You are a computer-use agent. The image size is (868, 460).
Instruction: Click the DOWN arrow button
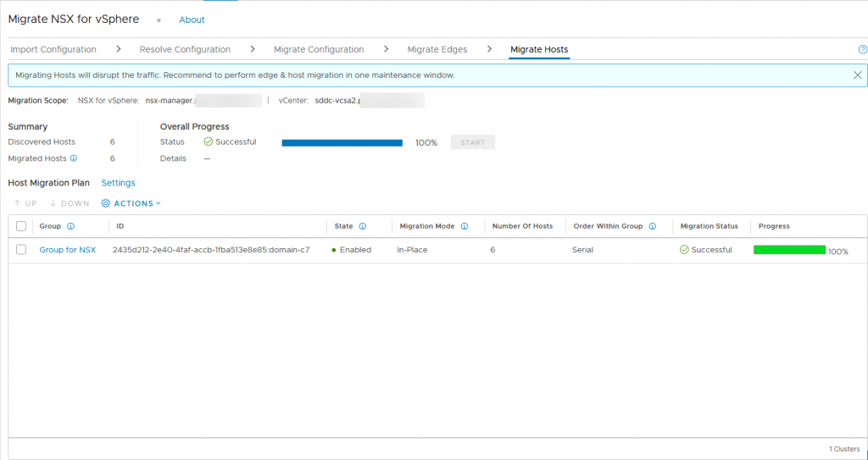click(70, 203)
